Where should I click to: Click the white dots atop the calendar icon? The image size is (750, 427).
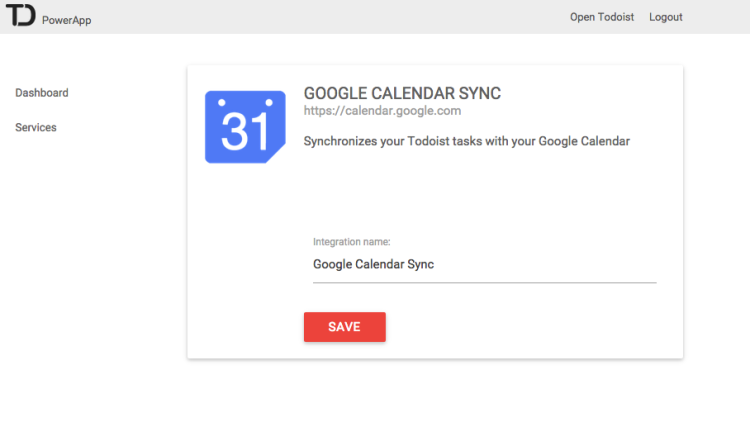(245, 102)
